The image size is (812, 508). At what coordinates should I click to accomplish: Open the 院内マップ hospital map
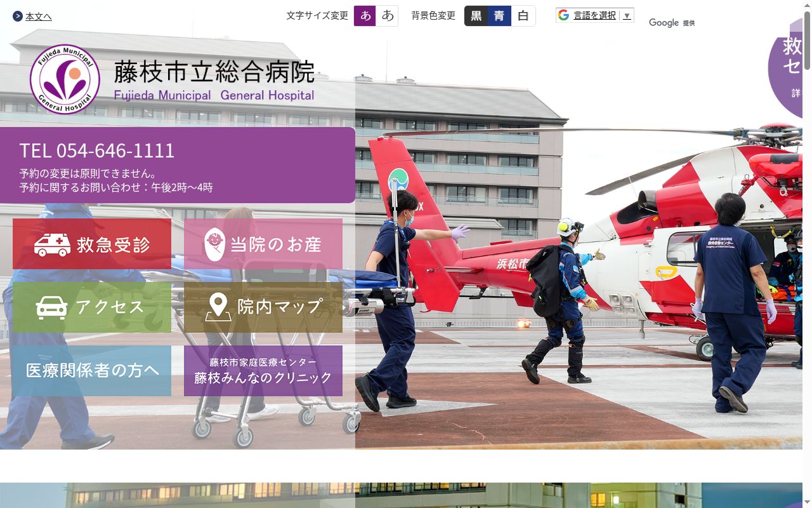pos(263,307)
